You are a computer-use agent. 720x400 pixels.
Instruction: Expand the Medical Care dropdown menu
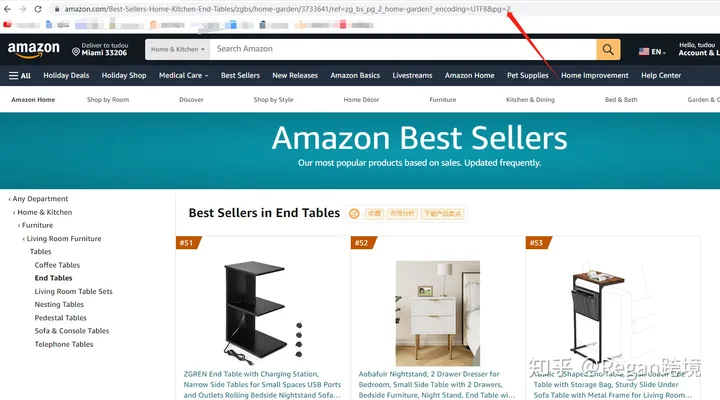(183, 75)
